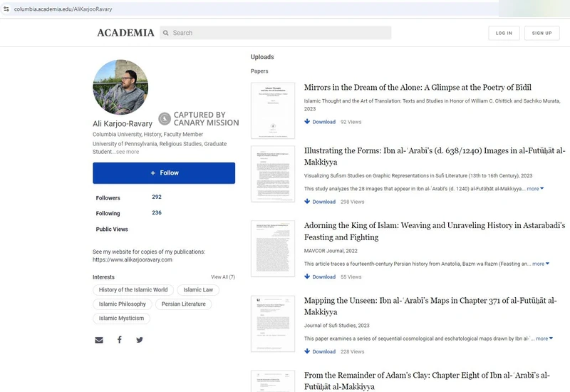The width and height of the screenshot is (570, 392).
Task: Click download arrow for Mapping the Unseen paper
Action: (307, 351)
